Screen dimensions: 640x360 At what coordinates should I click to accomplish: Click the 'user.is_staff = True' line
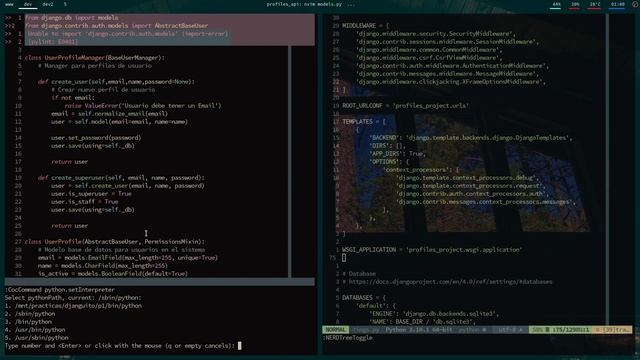pos(84,202)
